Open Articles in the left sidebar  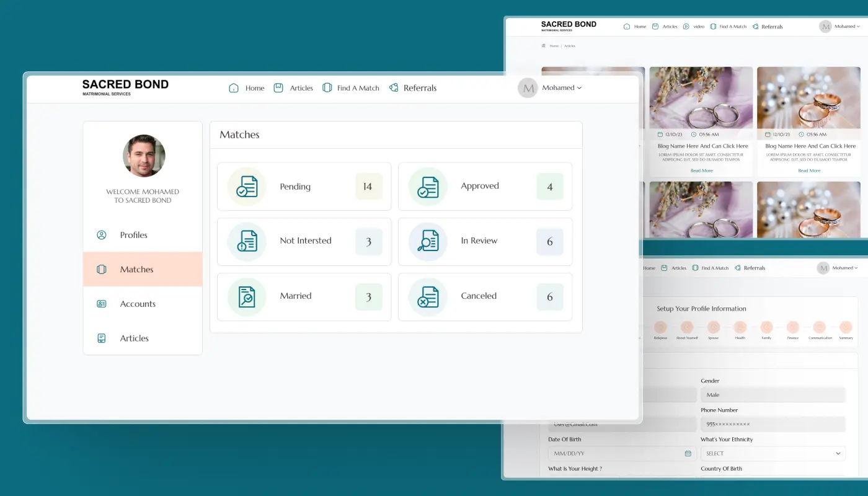143,338
